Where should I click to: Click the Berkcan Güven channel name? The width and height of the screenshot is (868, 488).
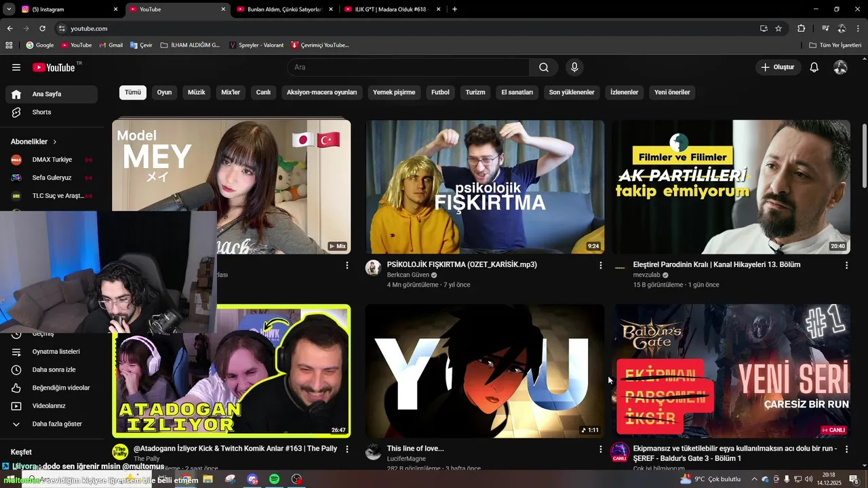tap(408, 275)
